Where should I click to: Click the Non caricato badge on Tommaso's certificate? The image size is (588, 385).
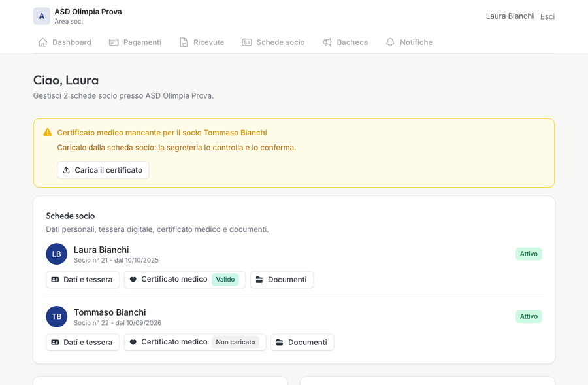235,343
